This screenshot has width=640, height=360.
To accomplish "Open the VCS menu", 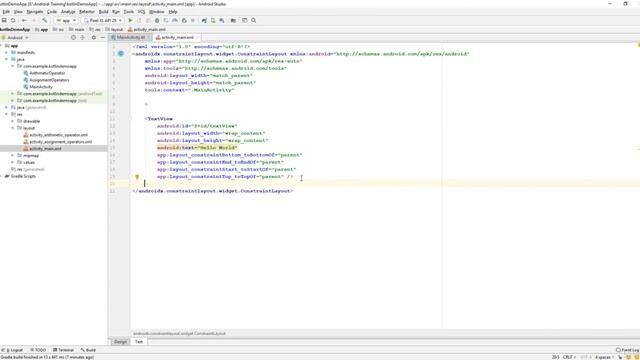I will 141,12.
